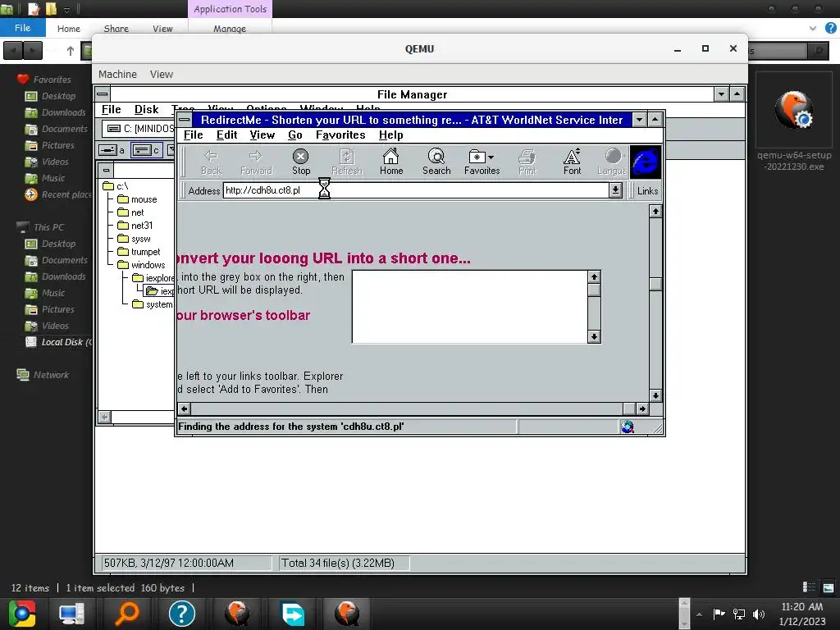Click the browser vertical scrollbar thumb
Screen dimensions: 840x630
655,284
